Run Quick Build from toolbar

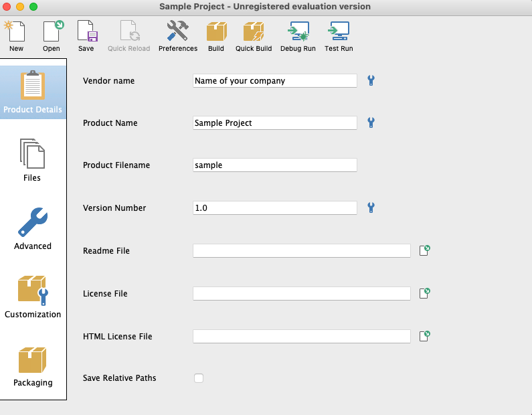(254, 36)
